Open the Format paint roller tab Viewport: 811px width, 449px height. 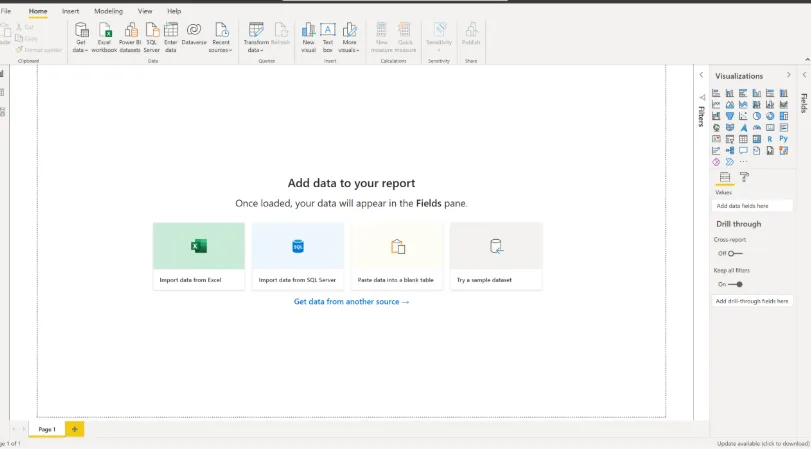(x=744, y=177)
